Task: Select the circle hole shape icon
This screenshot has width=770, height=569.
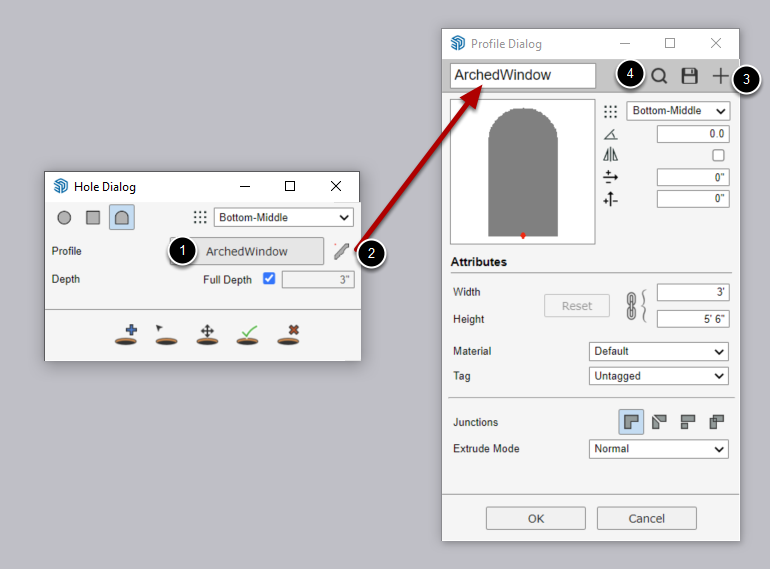Action: click(64, 217)
